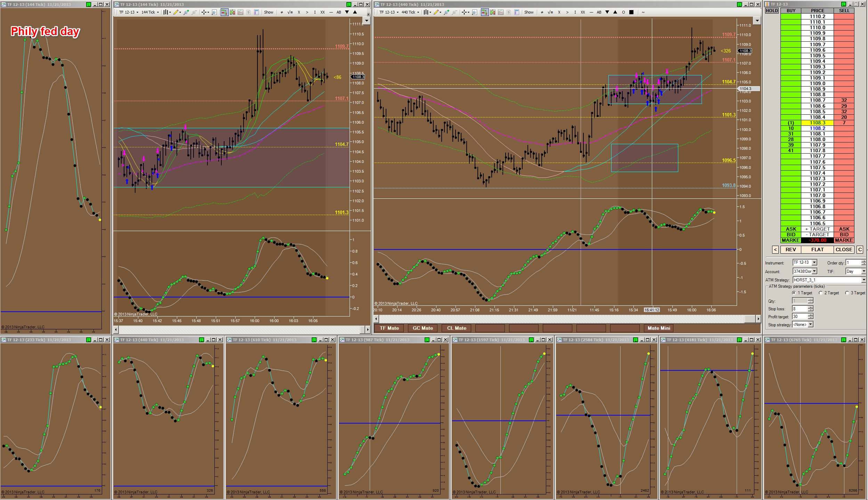Click crosshair cursor tool in large 440 Tick chart
The width and height of the screenshot is (868, 500).
point(465,12)
